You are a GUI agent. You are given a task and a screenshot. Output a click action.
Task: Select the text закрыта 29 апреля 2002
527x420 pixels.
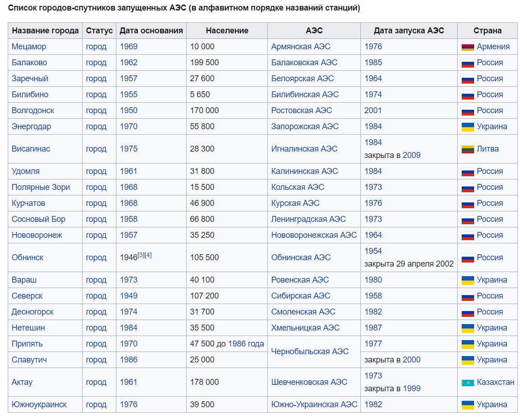coord(409,264)
